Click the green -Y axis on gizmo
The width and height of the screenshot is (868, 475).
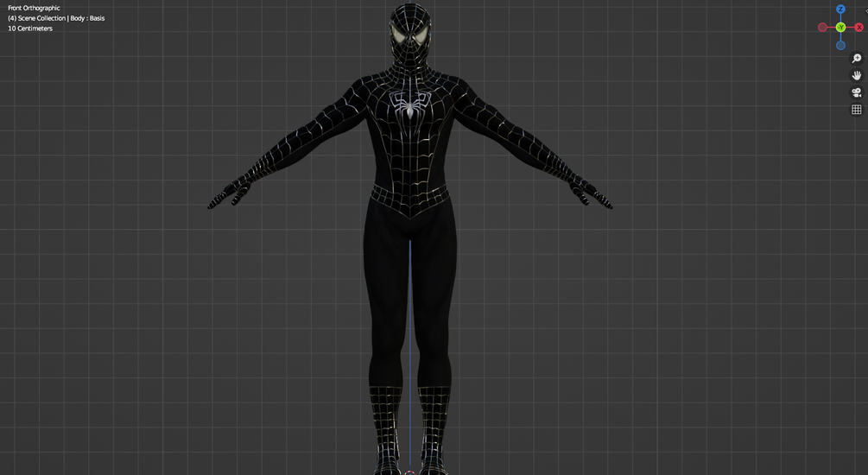[840, 27]
